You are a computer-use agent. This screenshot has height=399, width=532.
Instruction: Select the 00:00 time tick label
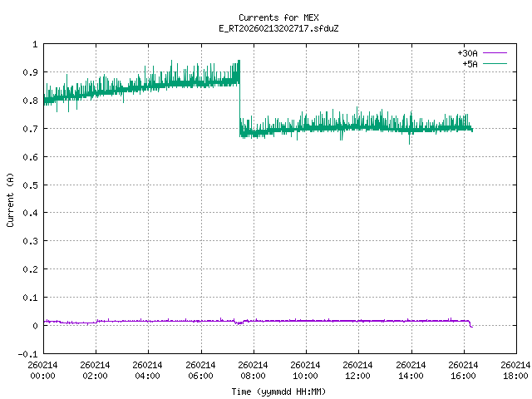click(43, 370)
